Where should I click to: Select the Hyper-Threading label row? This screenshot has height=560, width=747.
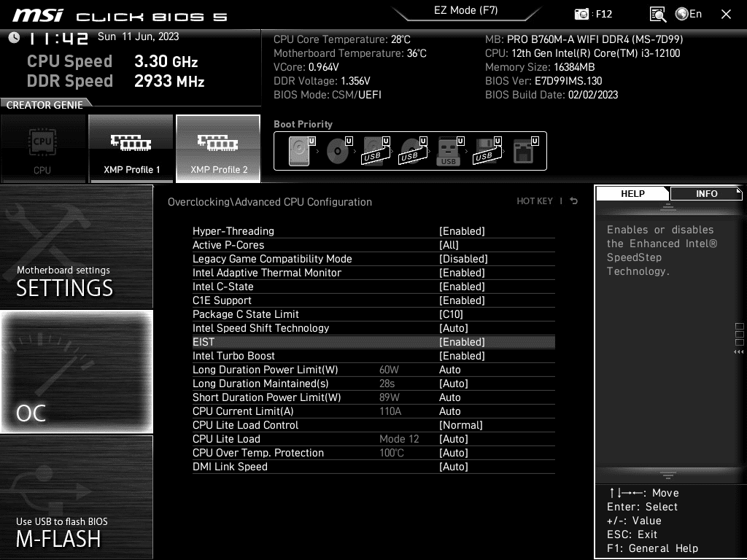click(233, 231)
